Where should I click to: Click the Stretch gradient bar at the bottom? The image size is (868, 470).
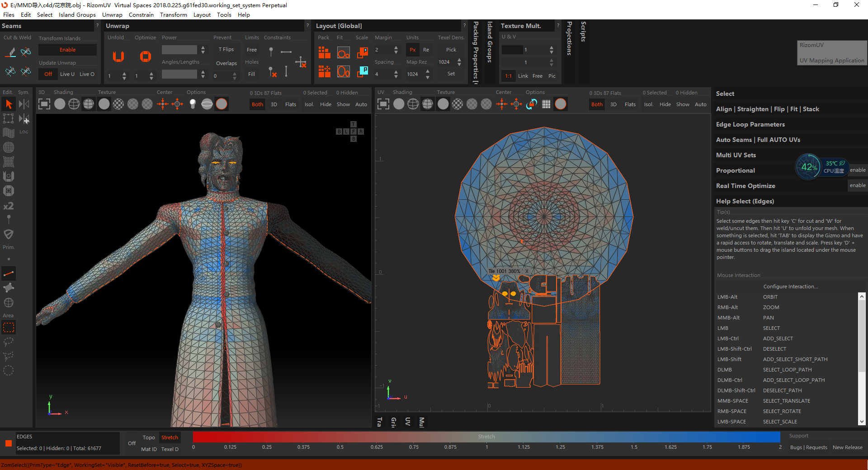click(x=486, y=437)
